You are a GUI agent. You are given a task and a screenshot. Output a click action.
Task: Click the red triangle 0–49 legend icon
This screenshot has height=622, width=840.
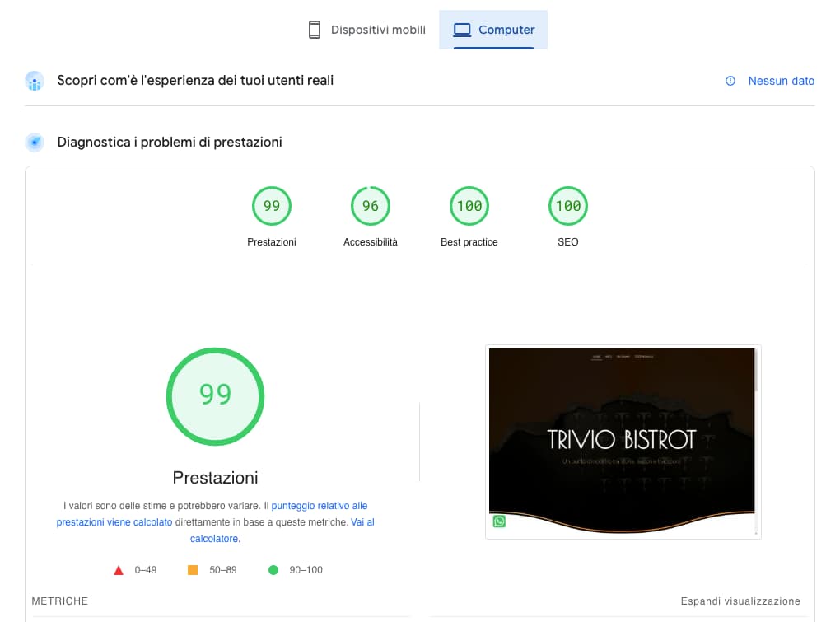point(119,570)
